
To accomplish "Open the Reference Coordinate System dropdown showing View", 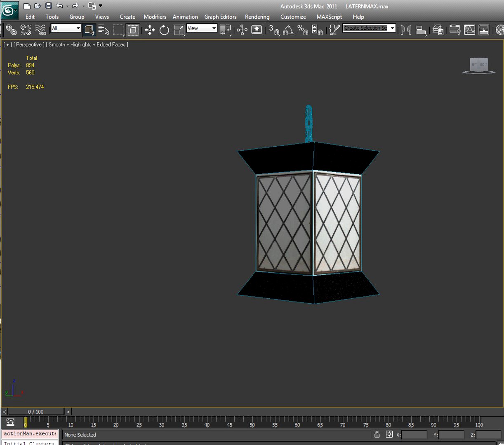I will pos(202,28).
